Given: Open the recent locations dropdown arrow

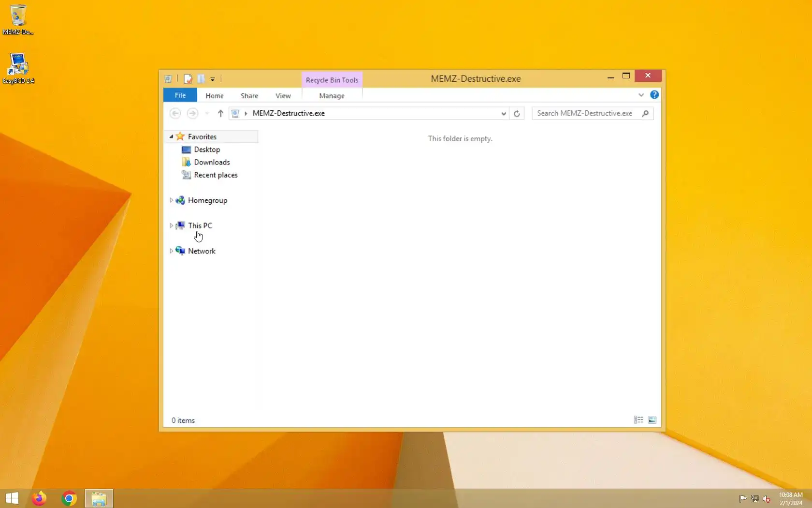Looking at the screenshot, I should tap(207, 113).
